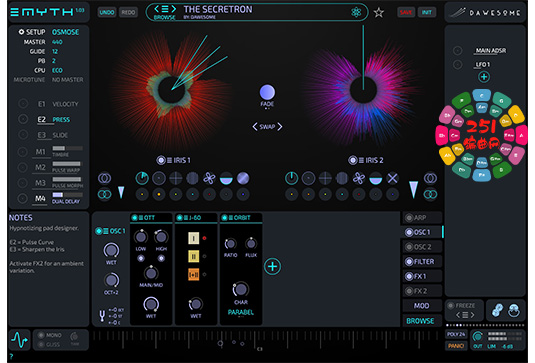The width and height of the screenshot is (535, 363).
Task: Add a new effect with plus button
Action: (x=272, y=266)
